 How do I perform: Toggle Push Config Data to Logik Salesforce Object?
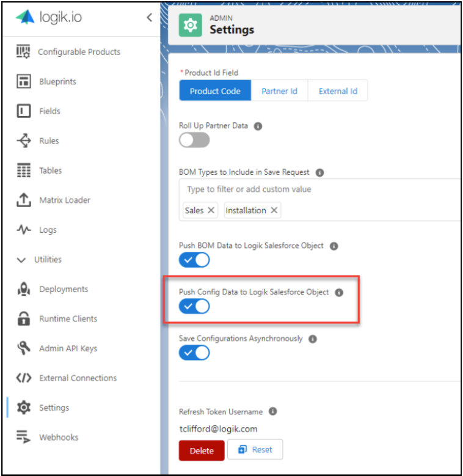194,306
